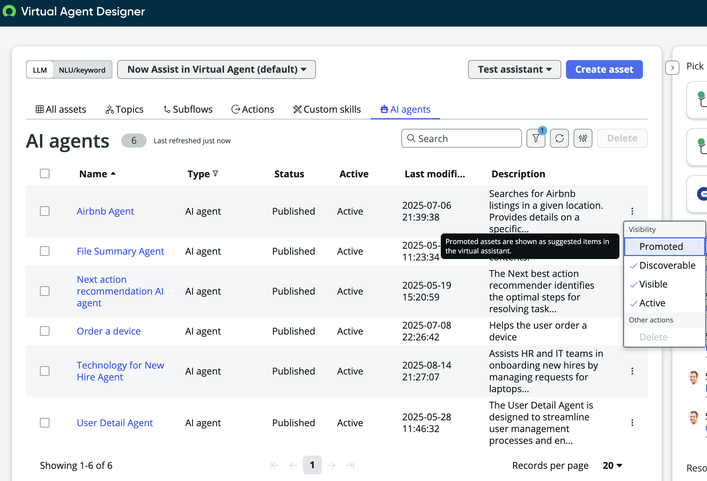Switch to the Topics tab

124,109
